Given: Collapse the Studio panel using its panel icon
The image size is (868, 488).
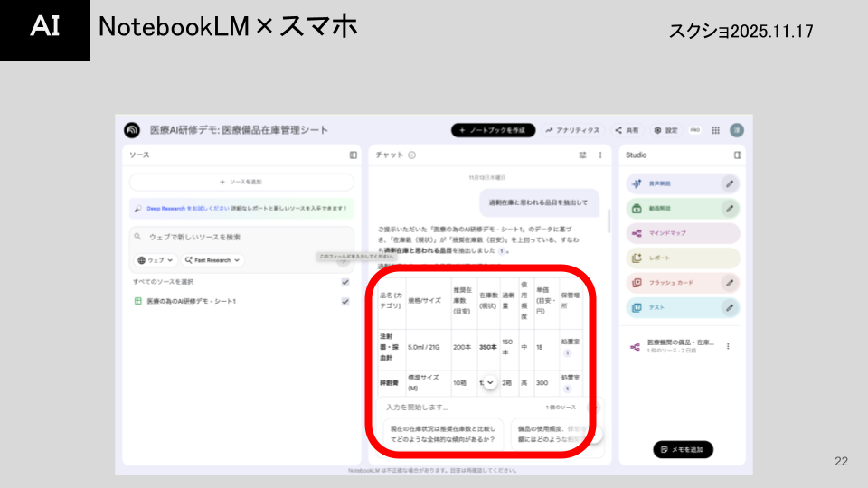Looking at the screenshot, I should click(738, 155).
